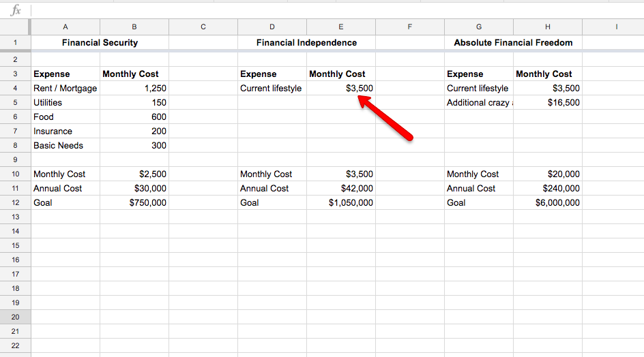Select the $3,500 cell in row 4, column E
This screenshot has height=357, width=644.
click(341, 88)
